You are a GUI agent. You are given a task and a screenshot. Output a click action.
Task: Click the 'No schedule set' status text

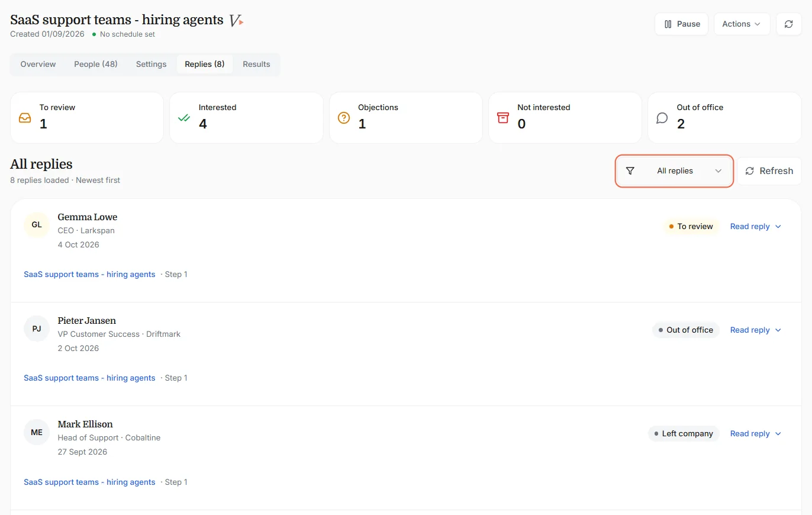[127, 34]
